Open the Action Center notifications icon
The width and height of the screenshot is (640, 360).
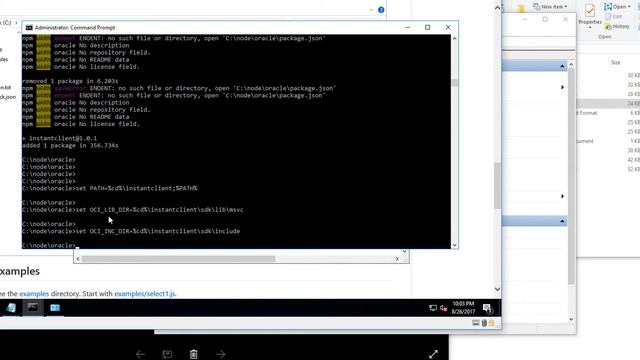[487, 308]
